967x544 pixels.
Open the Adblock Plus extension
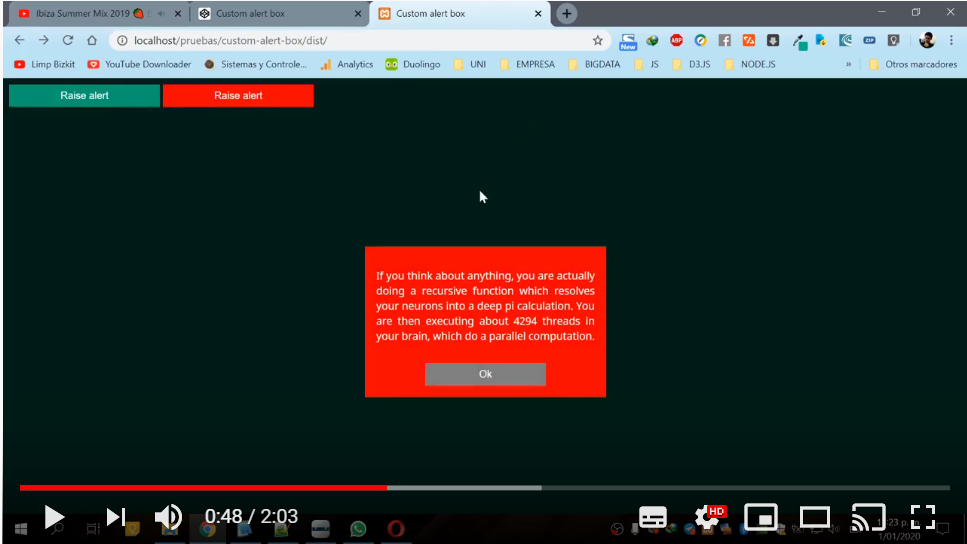pyautogui.click(x=677, y=41)
